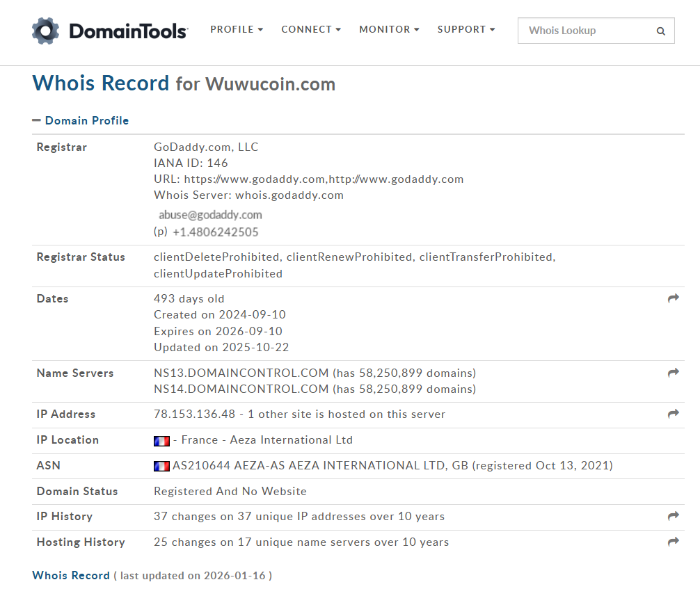The height and width of the screenshot is (589, 700).
Task: Click the IP History share arrow
Action: [x=673, y=516]
